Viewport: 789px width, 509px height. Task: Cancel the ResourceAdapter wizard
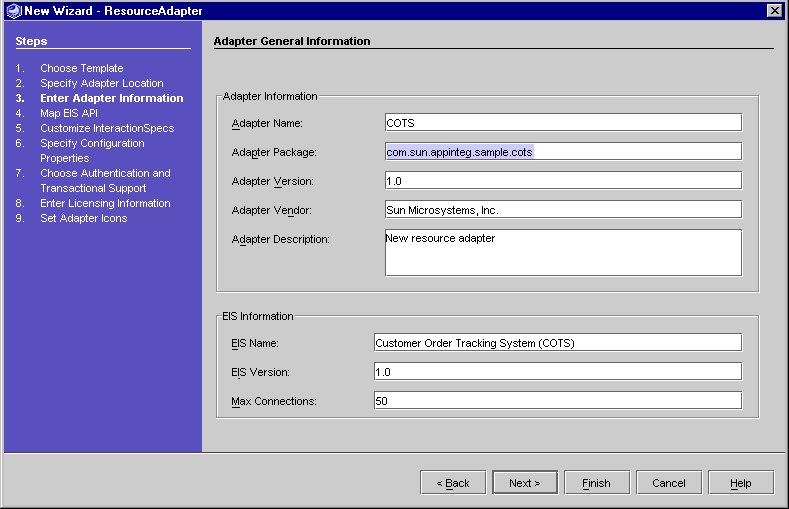669,483
